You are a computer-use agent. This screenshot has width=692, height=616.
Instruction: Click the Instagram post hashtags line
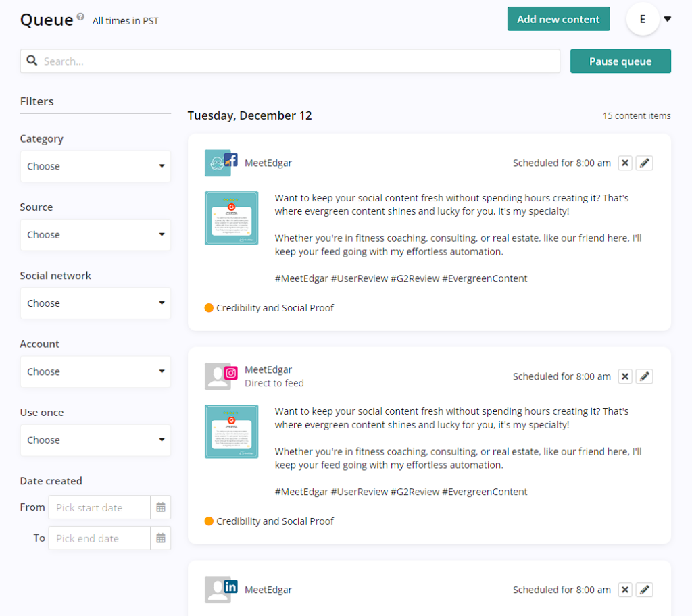pyautogui.click(x=401, y=492)
